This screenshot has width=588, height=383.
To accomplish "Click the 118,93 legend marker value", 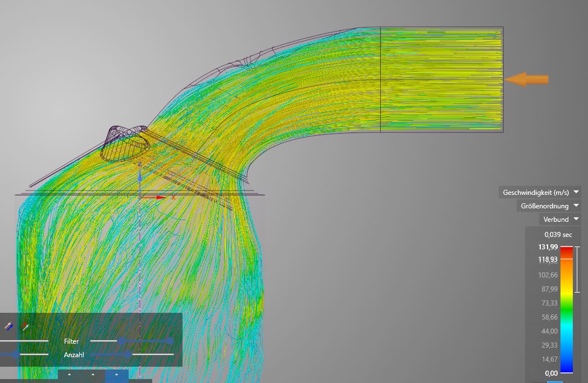I will click(x=548, y=259).
